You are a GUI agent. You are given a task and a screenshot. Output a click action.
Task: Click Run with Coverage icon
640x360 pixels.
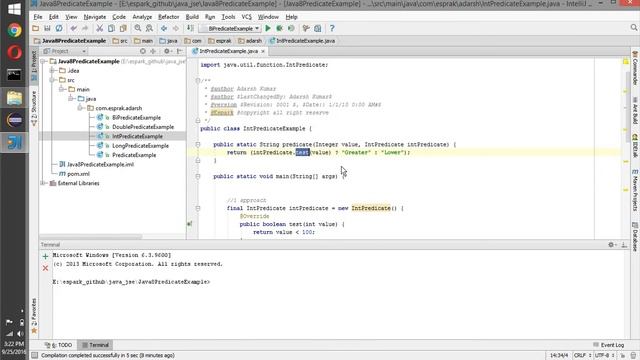291,28
